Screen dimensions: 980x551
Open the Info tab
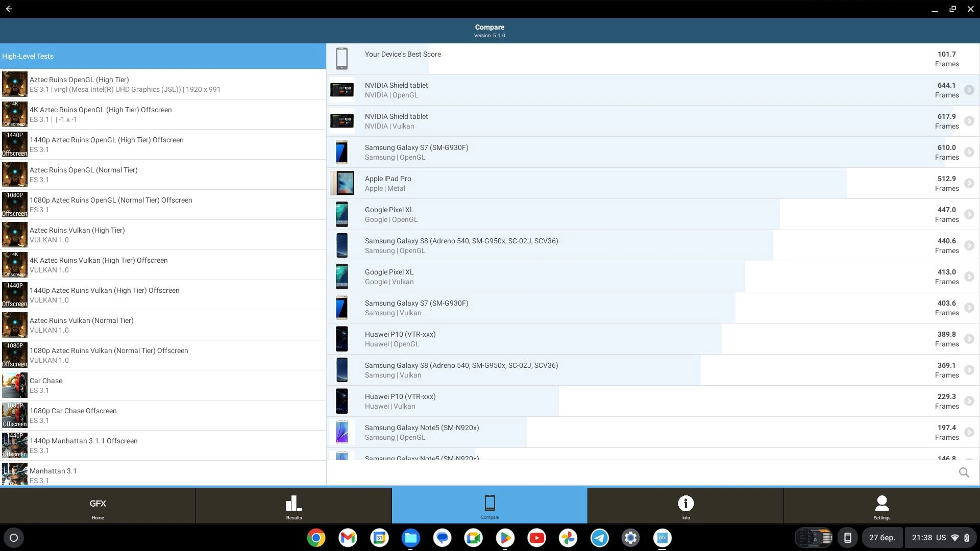click(x=685, y=506)
